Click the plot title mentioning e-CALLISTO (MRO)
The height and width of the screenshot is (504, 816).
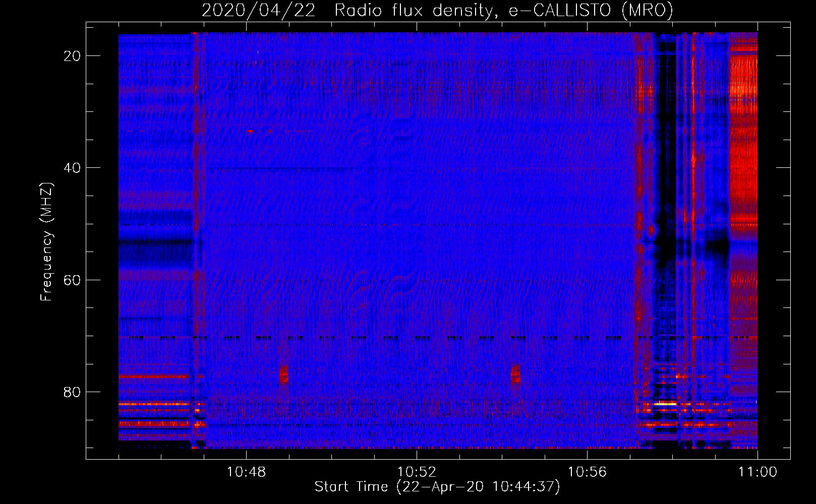(x=437, y=11)
